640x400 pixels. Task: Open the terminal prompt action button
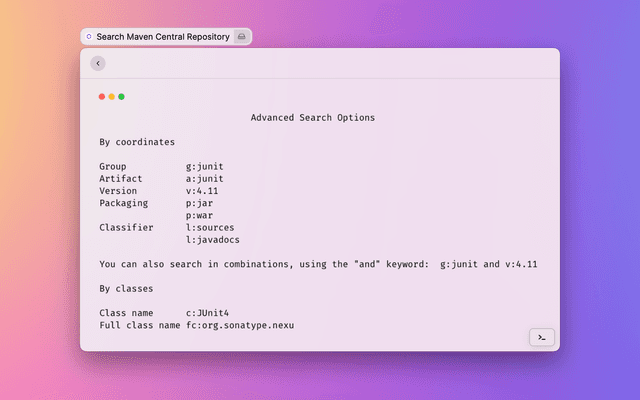coord(541,338)
